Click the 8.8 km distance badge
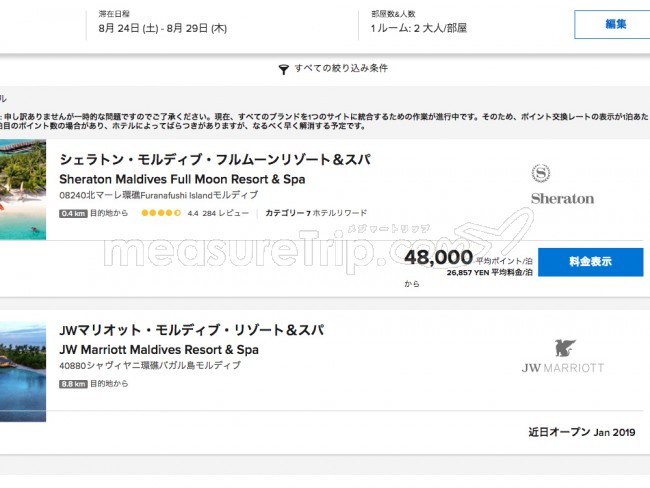Image resolution: width=650 pixels, height=488 pixels. pos(73,383)
